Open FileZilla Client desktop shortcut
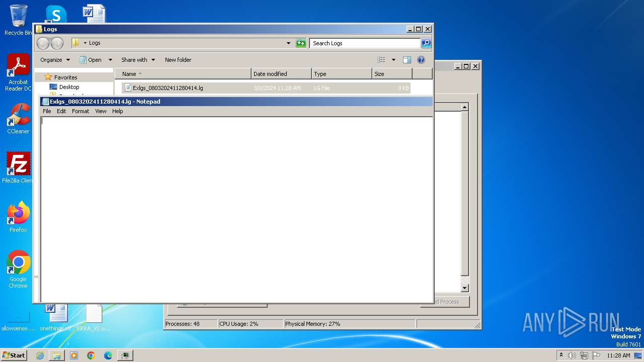The image size is (644, 362). [18, 168]
